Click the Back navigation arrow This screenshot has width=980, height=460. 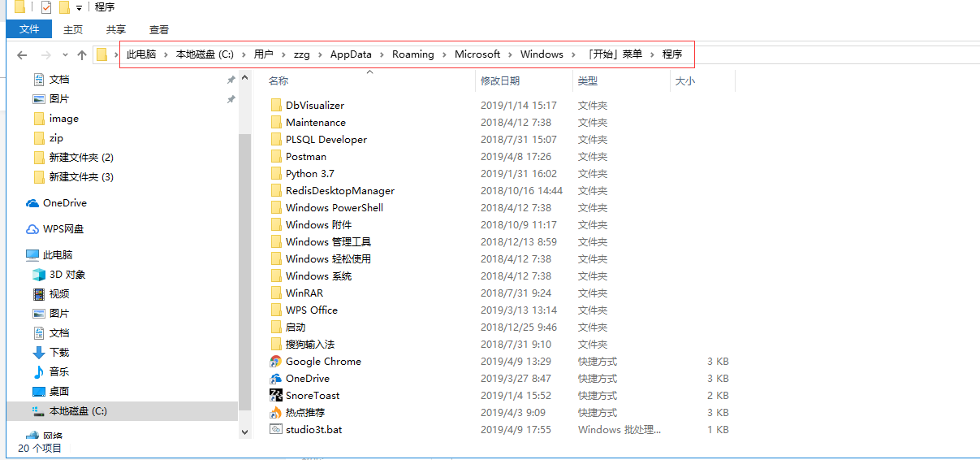[22, 55]
